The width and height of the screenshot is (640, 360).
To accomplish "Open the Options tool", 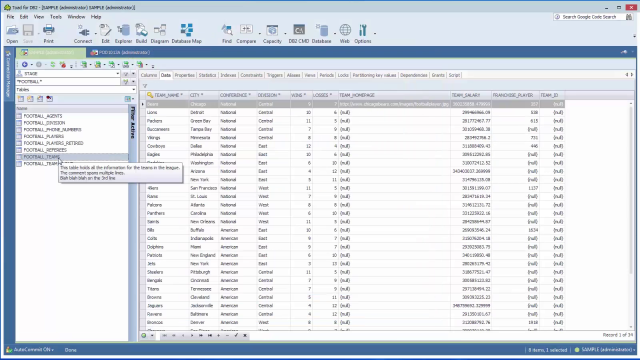I will [363, 33].
